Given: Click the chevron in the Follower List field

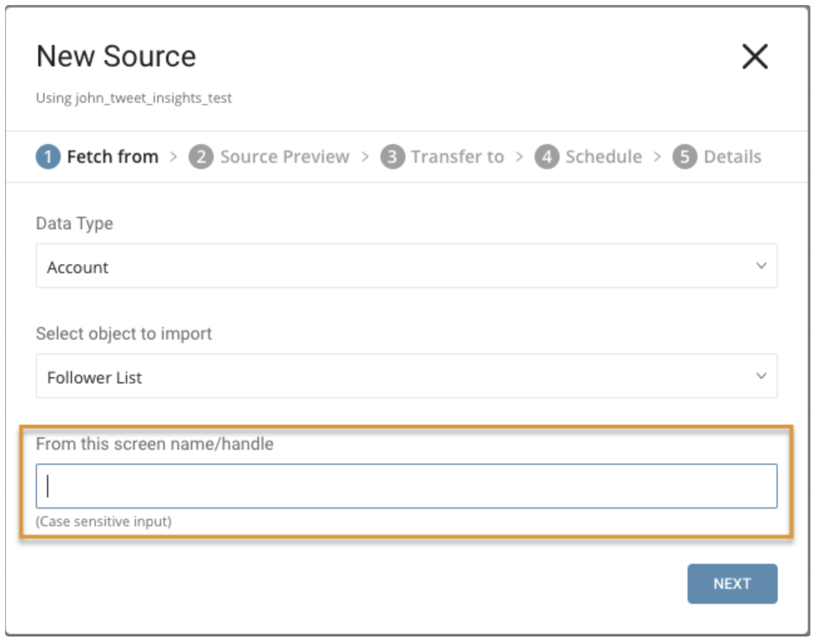Looking at the screenshot, I should click(761, 376).
